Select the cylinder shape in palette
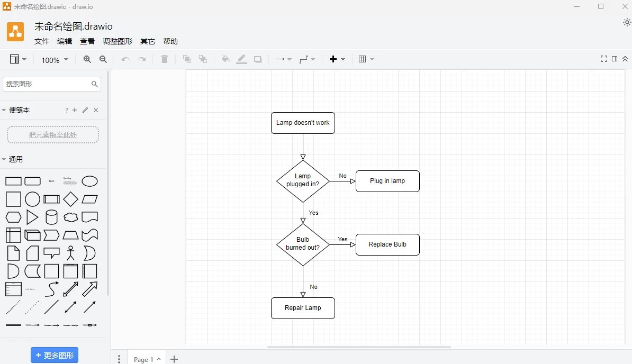This screenshot has width=632, height=364. point(51,217)
